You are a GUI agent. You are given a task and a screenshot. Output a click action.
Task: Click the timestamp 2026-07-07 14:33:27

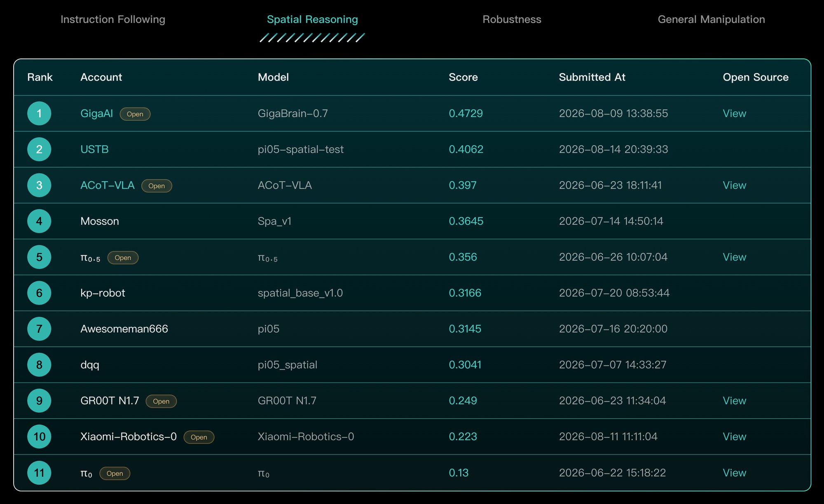tap(613, 365)
